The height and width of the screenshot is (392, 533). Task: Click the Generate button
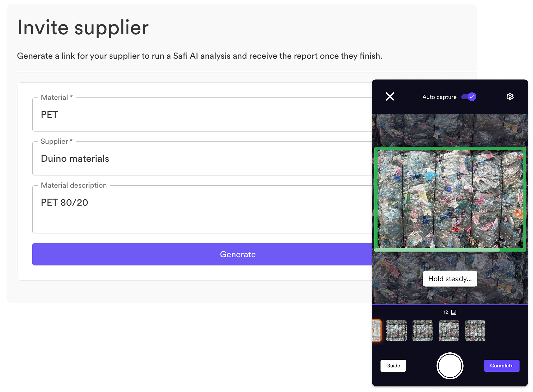202,254
